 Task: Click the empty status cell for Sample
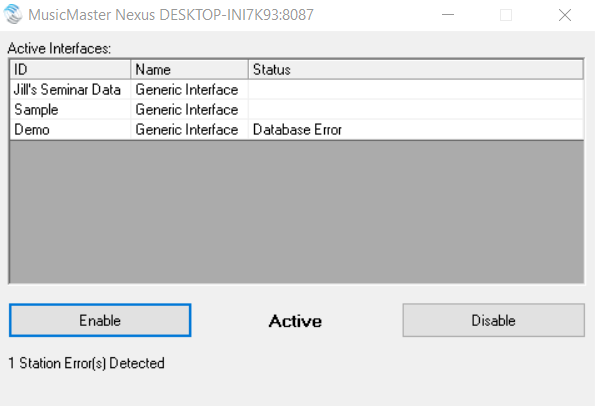click(416, 110)
